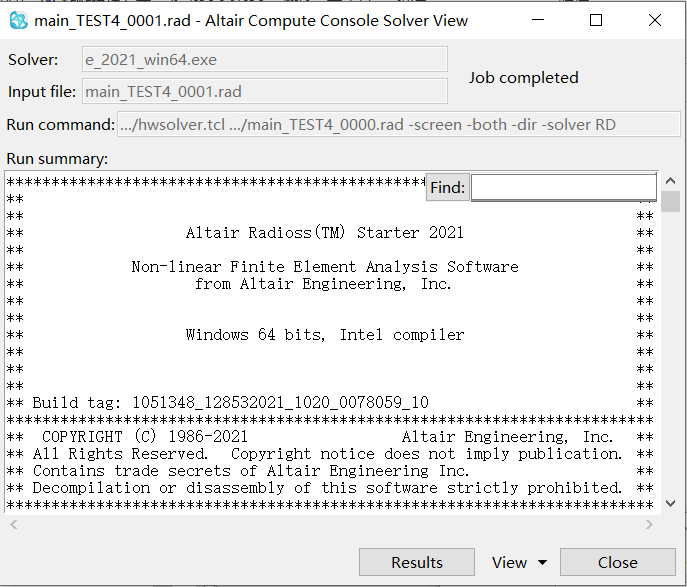Minimize the Solver View window
This screenshot has width=687, height=587.
[x=538, y=20]
